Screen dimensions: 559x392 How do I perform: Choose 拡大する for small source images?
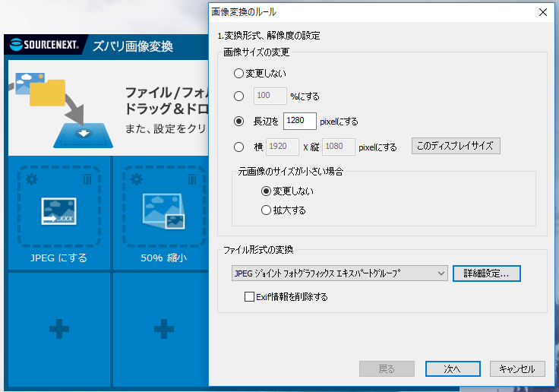pos(266,210)
